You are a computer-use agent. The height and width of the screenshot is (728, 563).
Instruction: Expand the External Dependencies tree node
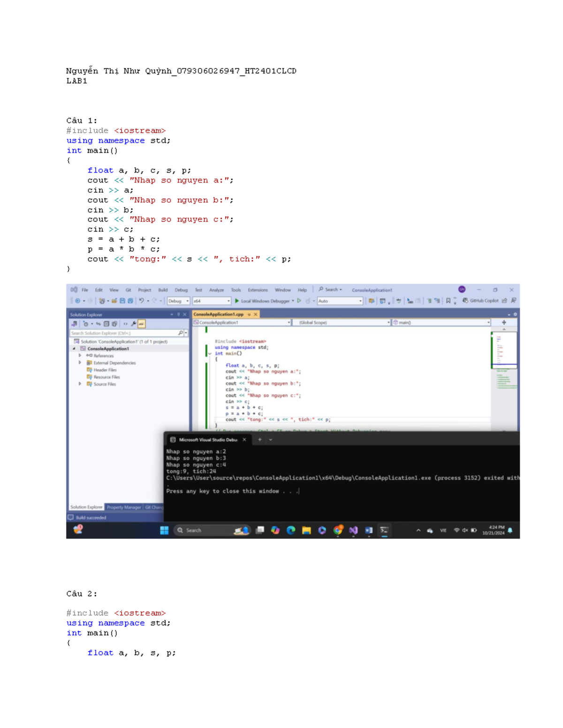pos(80,363)
